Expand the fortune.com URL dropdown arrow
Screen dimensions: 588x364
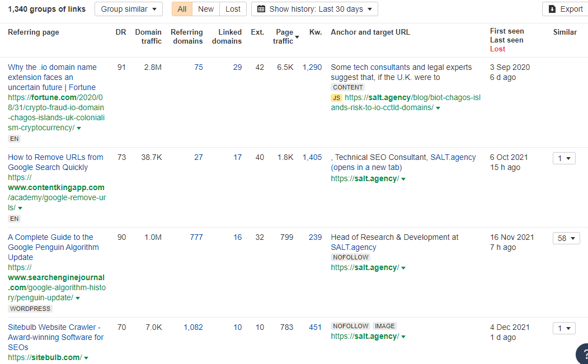tap(79, 128)
